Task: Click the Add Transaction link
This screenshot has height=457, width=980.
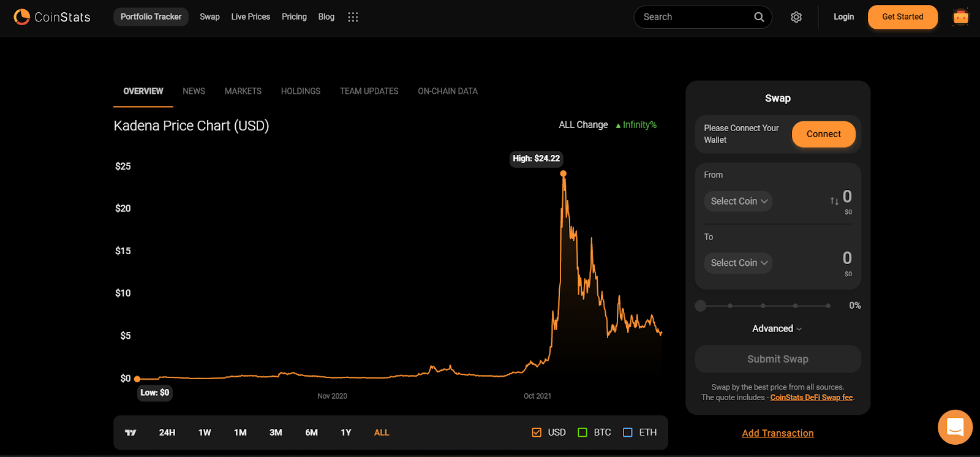Action: (778, 433)
